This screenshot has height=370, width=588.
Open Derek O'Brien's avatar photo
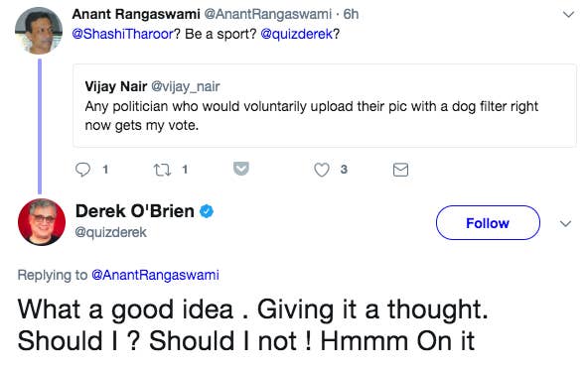(42, 222)
